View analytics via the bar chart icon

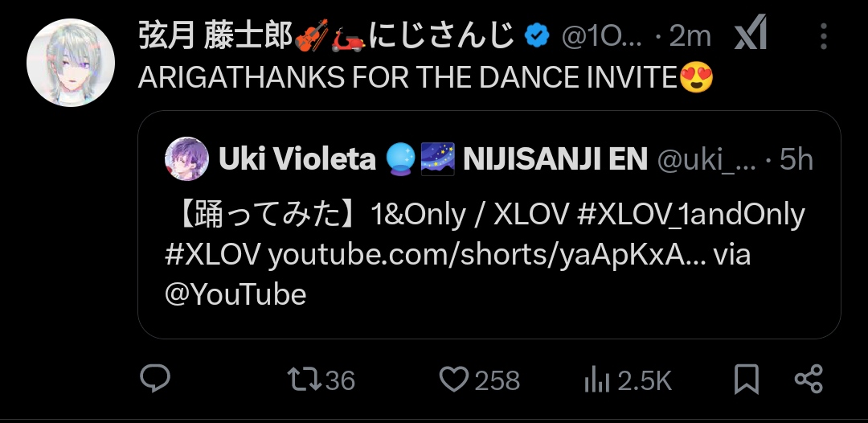coord(596,380)
